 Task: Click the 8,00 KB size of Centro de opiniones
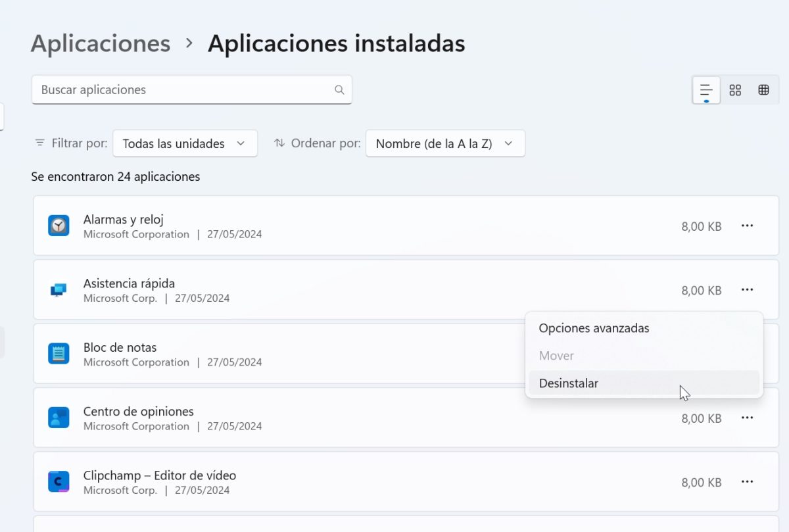(x=702, y=418)
